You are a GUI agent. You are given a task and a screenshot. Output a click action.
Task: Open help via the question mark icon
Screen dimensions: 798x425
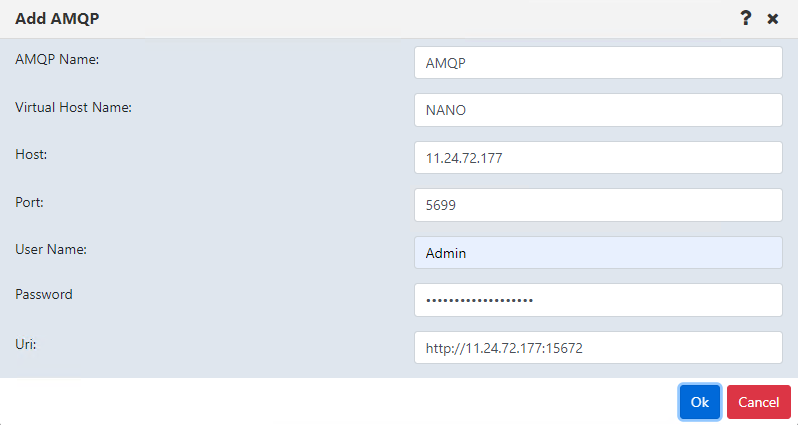pos(746,18)
